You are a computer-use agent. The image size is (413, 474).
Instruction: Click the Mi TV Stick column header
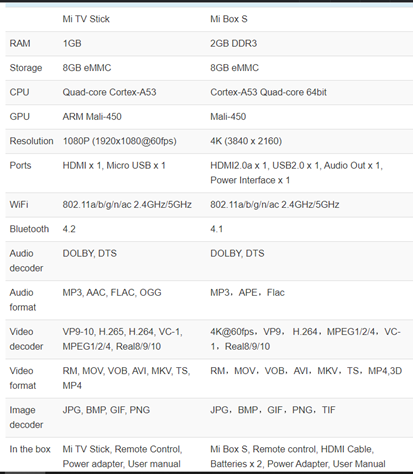point(86,19)
